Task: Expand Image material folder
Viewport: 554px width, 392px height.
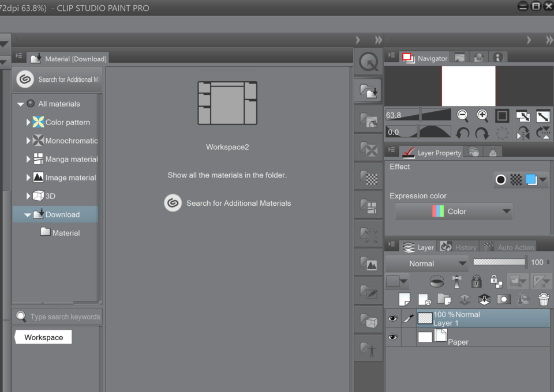Action: [28, 178]
